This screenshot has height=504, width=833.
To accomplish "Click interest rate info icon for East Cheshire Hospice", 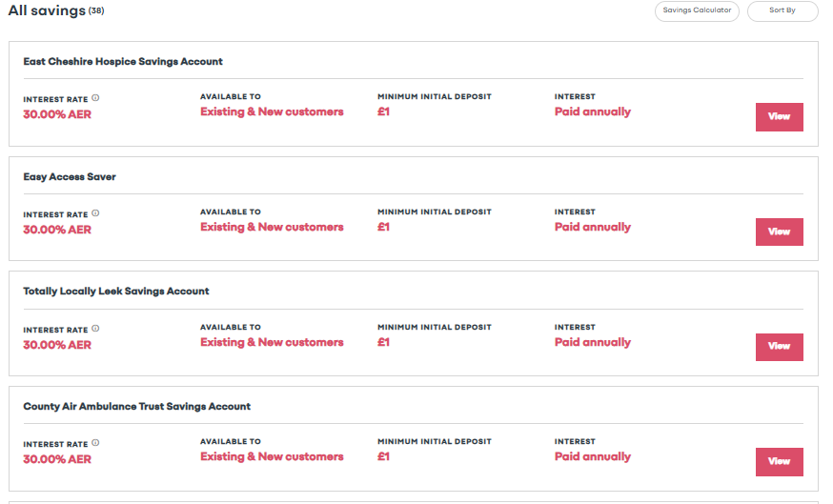I will click(x=95, y=98).
